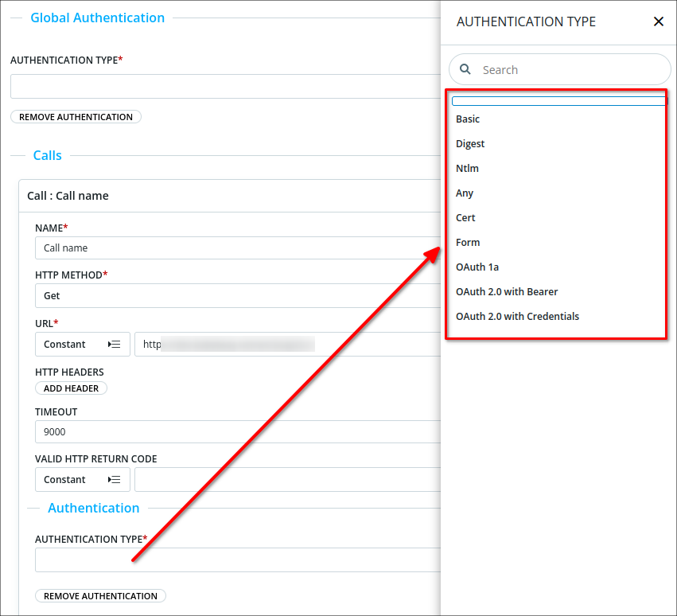Select the Basic authentication type
The image size is (677, 616).
467,119
